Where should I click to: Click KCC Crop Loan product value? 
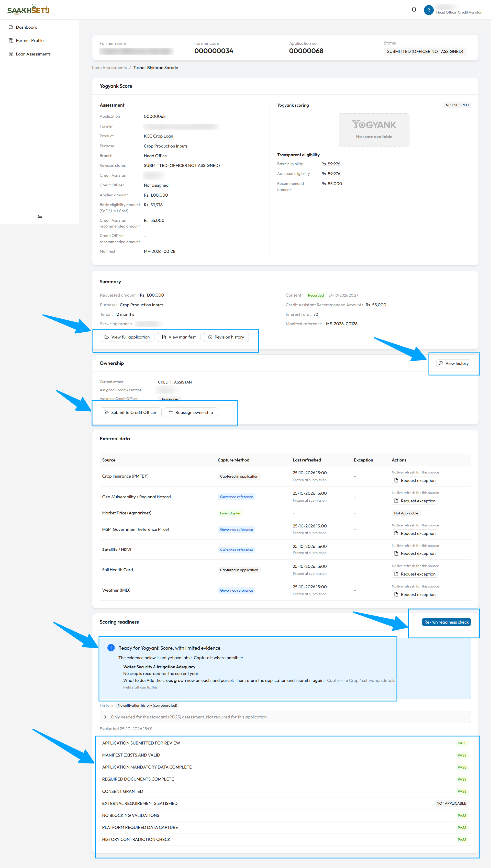pos(158,136)
